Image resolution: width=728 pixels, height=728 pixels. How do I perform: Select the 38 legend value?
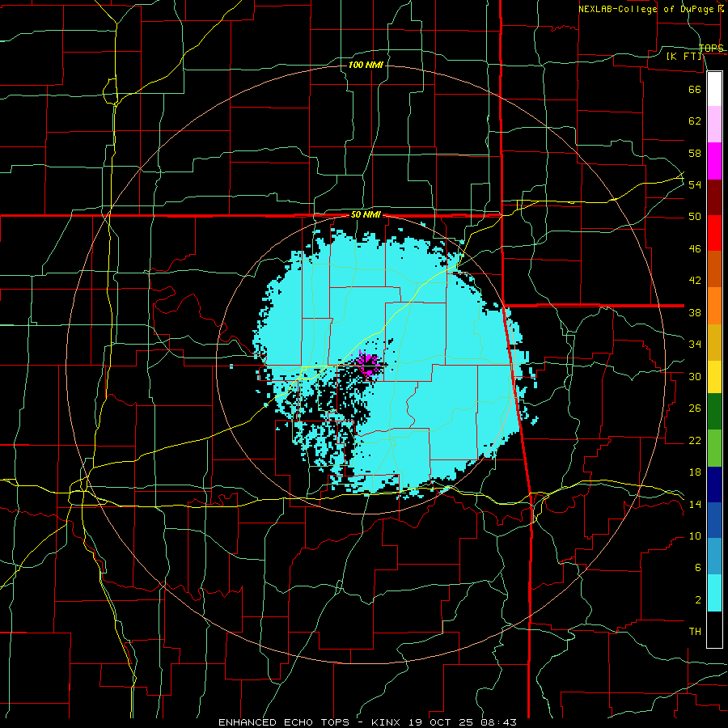click(695, 312)
